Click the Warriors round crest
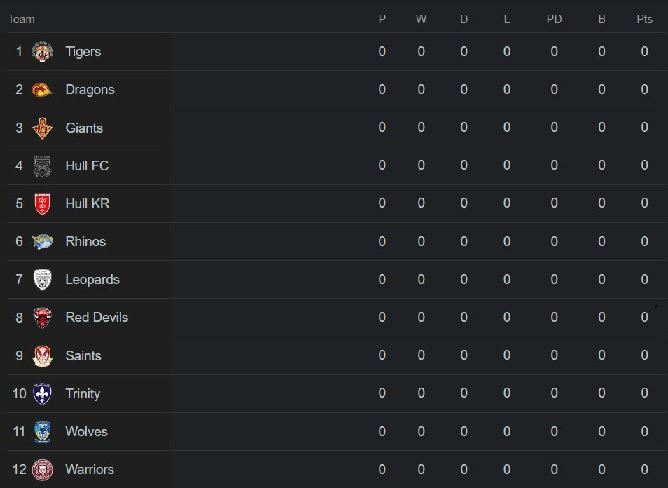 (43, 470)
